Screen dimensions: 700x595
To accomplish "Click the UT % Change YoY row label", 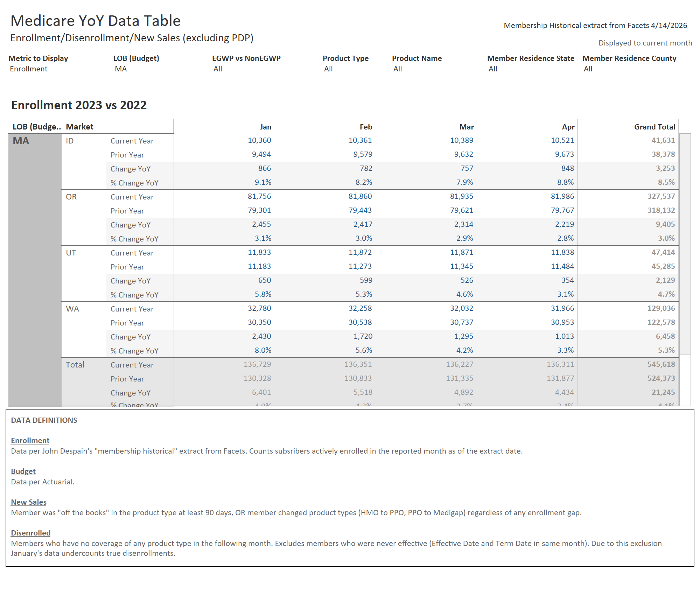I will [134, 294].
